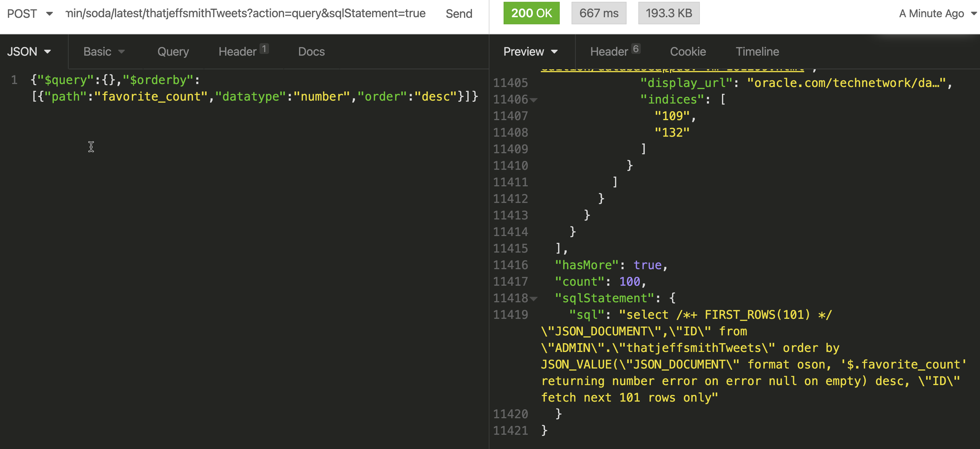The image size is (980, 449).
Task: Click the "favorite_count" value in request body
Action: pyautogui.click(x=151, y=97)
